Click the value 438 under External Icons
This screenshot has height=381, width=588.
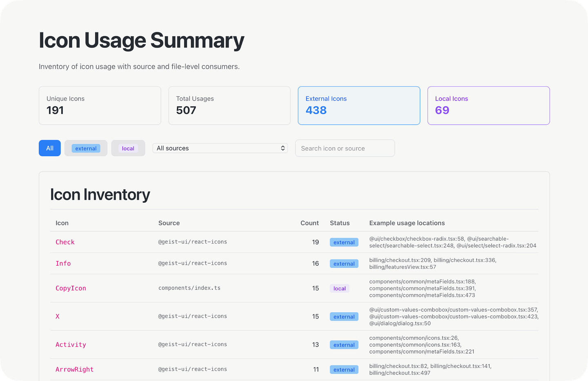316,110
